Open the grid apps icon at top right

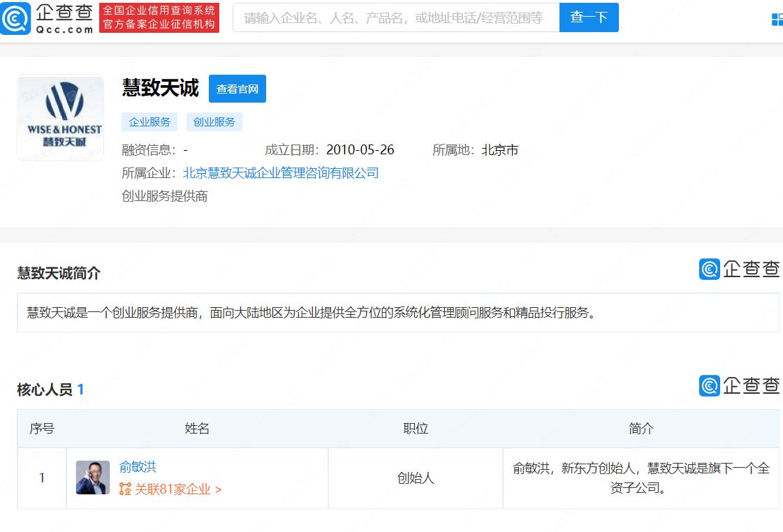point(777,19)
